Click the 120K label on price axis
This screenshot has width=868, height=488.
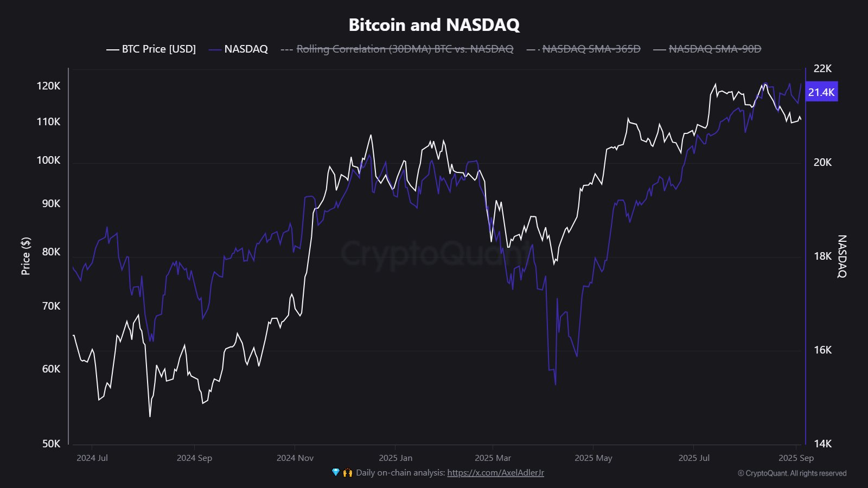point(48,86)
